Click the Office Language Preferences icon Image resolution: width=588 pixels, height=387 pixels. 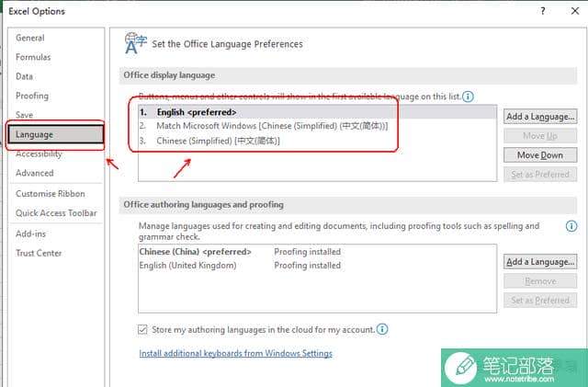point(135,43)
